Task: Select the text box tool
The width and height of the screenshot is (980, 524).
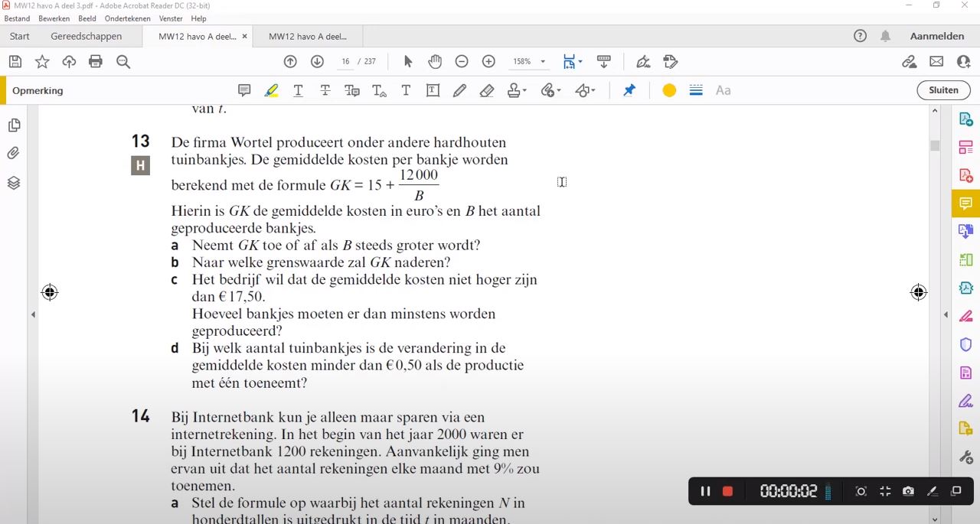Action: [433, 90]
